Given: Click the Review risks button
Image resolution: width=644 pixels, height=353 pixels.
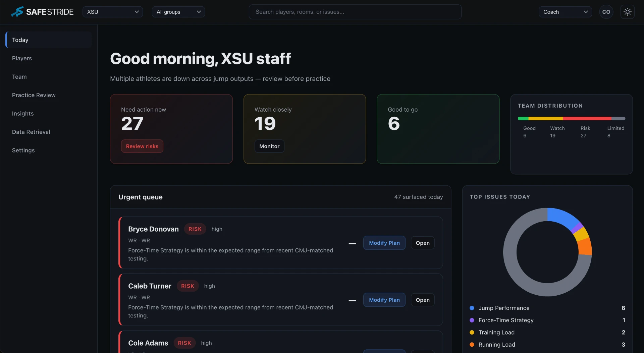Looking at the screenshot, I should (x=142, y=146).
